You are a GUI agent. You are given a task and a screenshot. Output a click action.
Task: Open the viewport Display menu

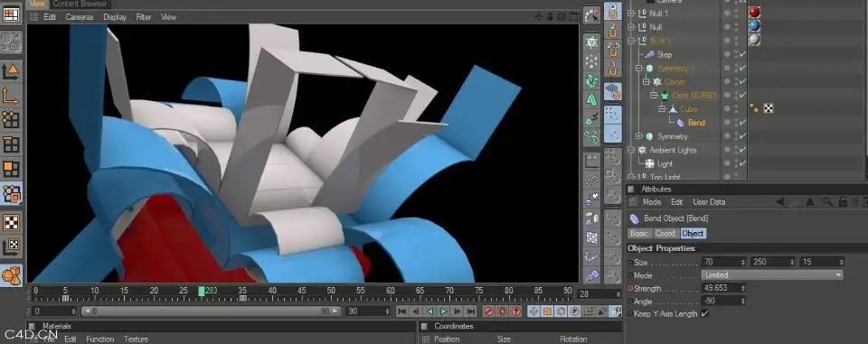tap(115, 17)
